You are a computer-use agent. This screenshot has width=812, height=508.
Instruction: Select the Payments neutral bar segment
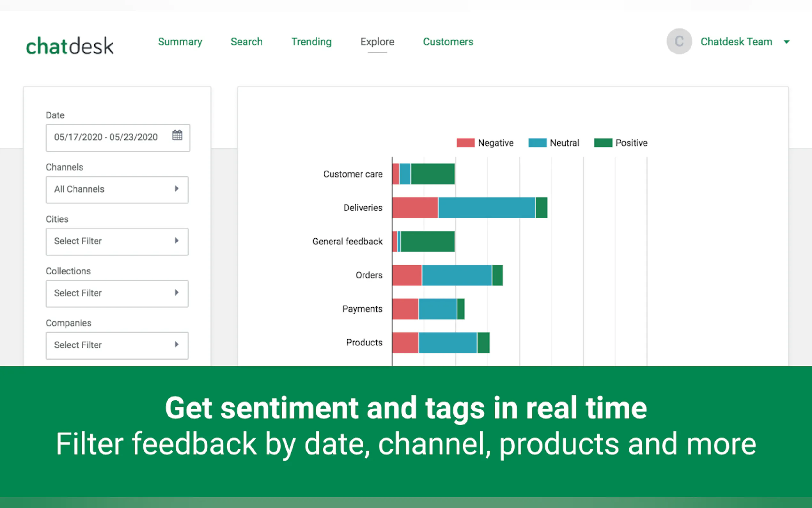(x=438, y=309)
